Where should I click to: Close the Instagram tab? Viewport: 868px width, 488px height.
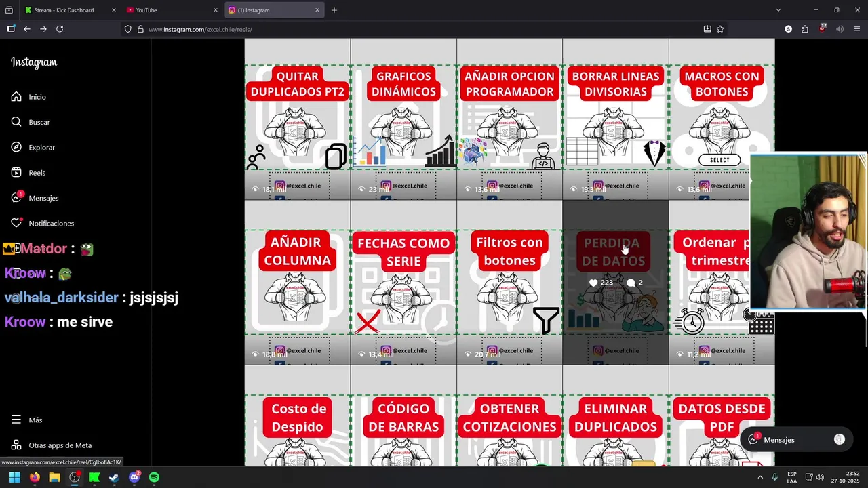click(x=317, y=10)
